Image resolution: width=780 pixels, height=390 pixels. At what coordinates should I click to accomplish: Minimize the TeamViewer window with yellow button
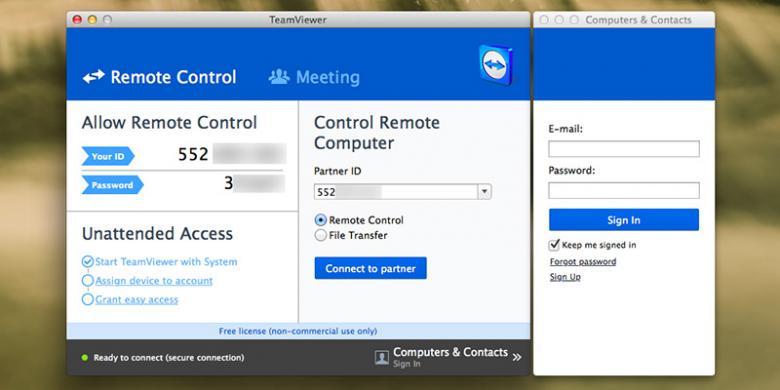click(x=92, y=19)
